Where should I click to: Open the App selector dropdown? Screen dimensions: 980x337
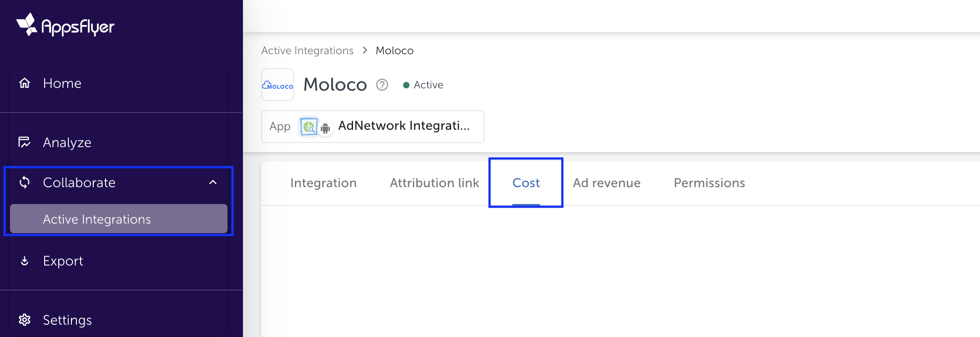(x=372, y=126)
